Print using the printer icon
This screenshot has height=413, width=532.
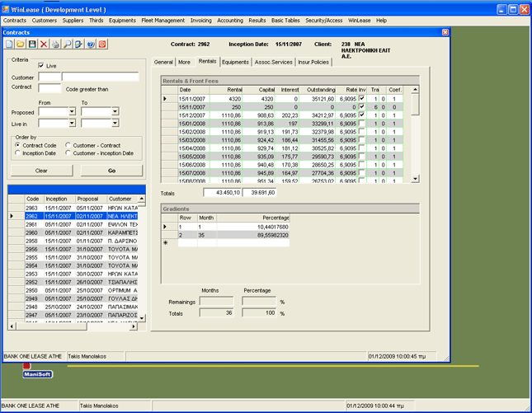55,44
